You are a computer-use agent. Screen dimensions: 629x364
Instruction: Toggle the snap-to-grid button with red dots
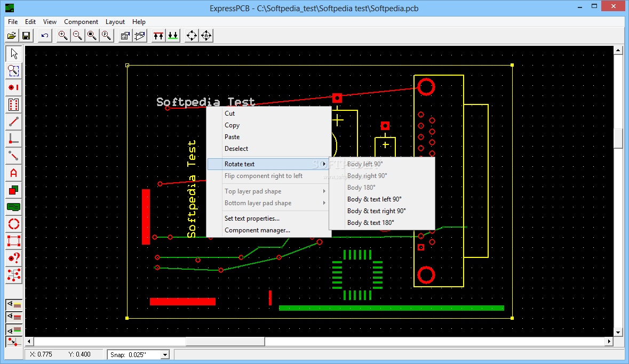pyautogui.click(x=14, y=342)
